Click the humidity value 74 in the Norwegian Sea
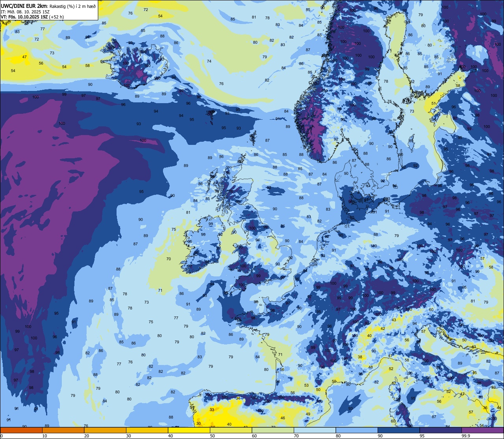 click(209, 61)
